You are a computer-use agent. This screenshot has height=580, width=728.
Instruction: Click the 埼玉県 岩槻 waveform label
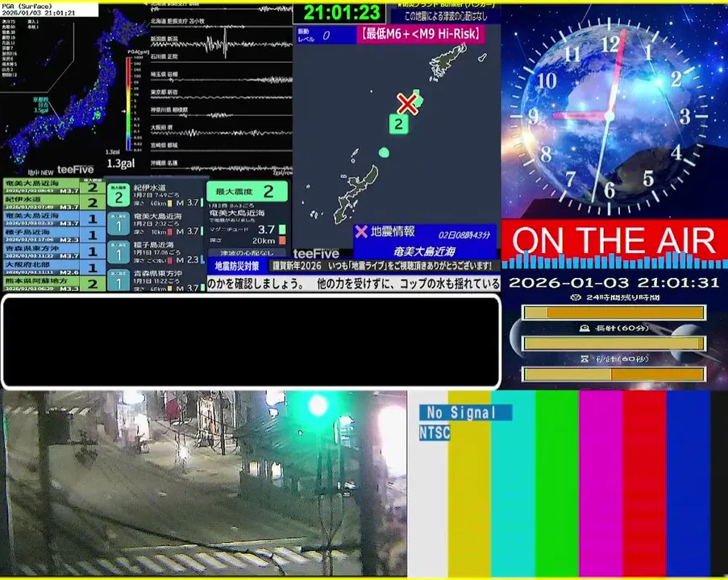164,74
